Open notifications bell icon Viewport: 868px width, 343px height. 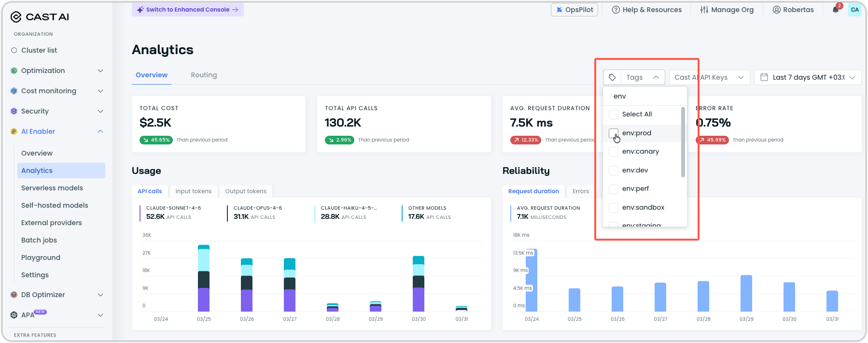tap(836, 10)
